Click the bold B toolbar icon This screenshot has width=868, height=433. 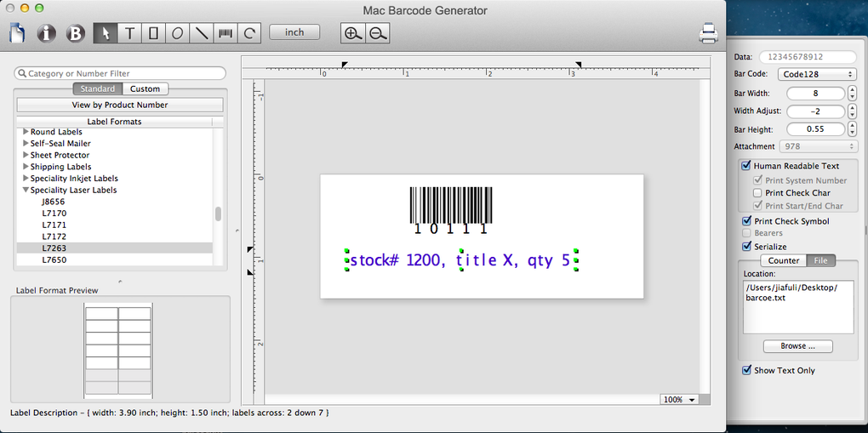(x=75, y=34)
